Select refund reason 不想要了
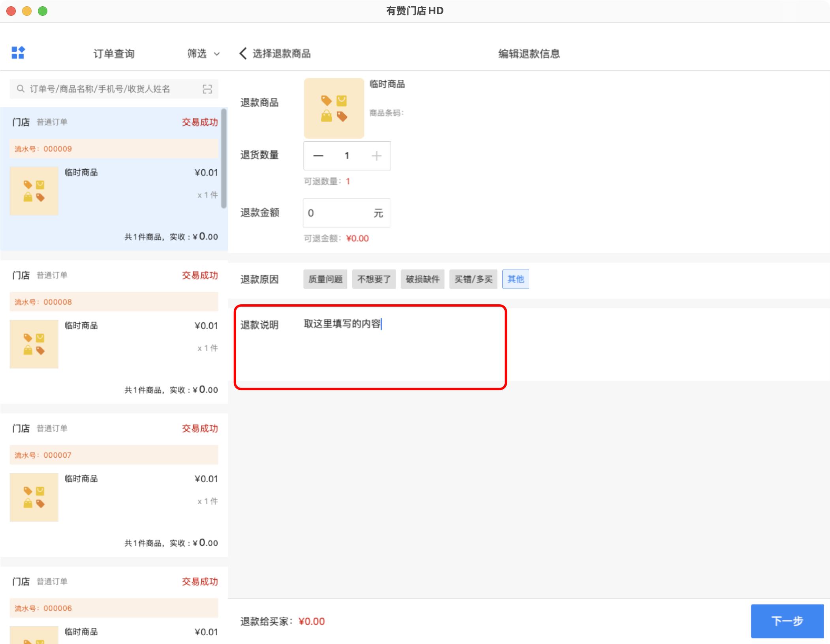The width and height of the screenshot is (830, 644). click(374, 279)
